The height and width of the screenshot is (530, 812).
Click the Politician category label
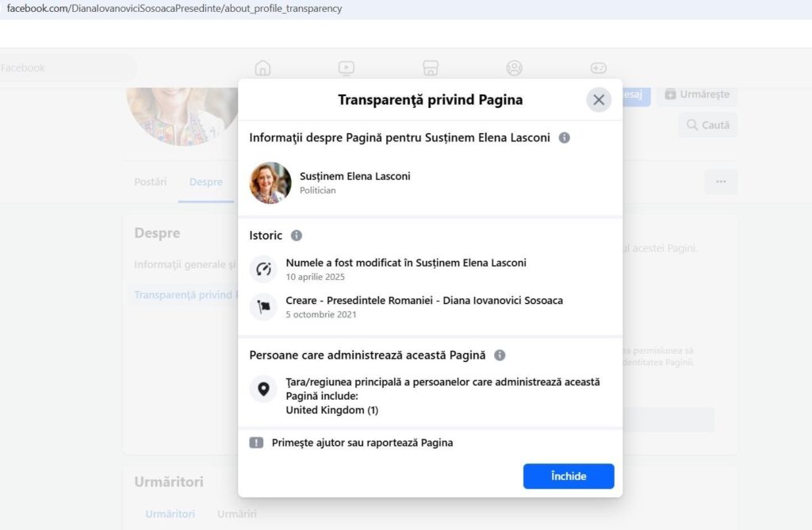(x=317, y=190)
